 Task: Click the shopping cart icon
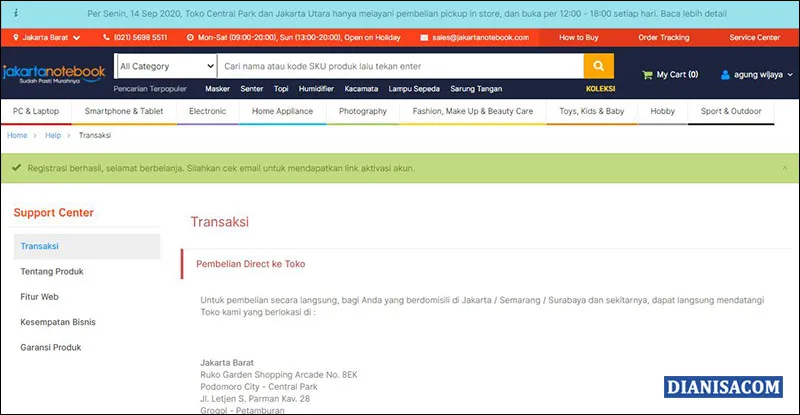647,75
